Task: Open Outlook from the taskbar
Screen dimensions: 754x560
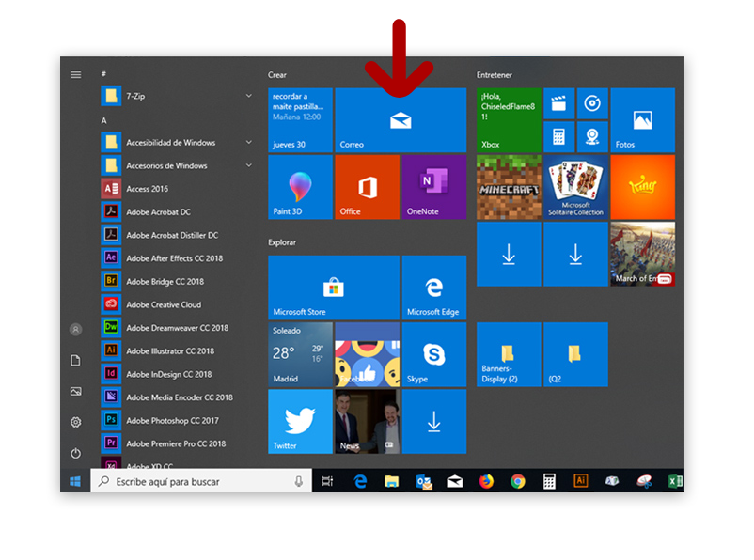Action: pyautogui.click(x=424, y=481)
